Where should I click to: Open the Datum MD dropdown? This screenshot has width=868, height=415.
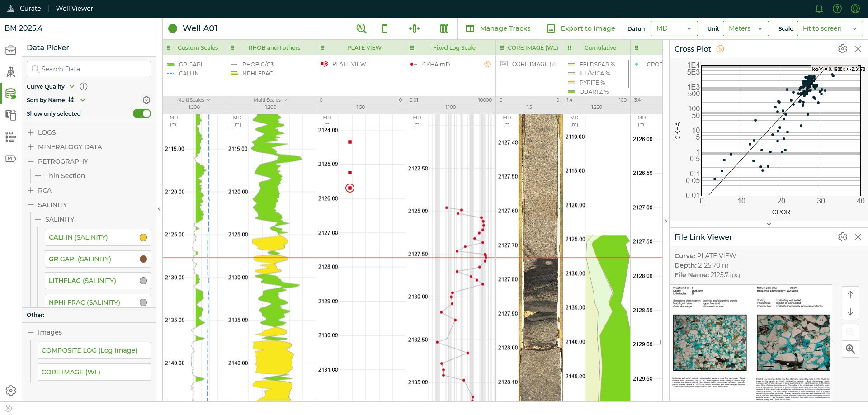(674, 28)
